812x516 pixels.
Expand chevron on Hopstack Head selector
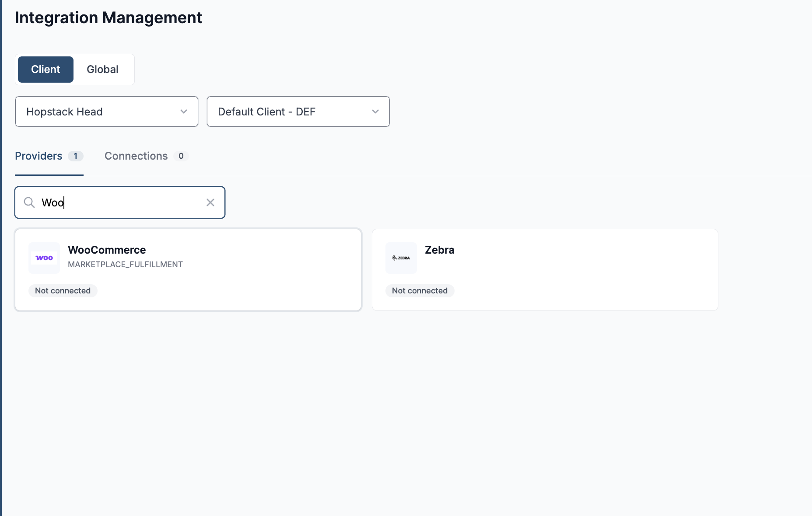coord(184,112)
